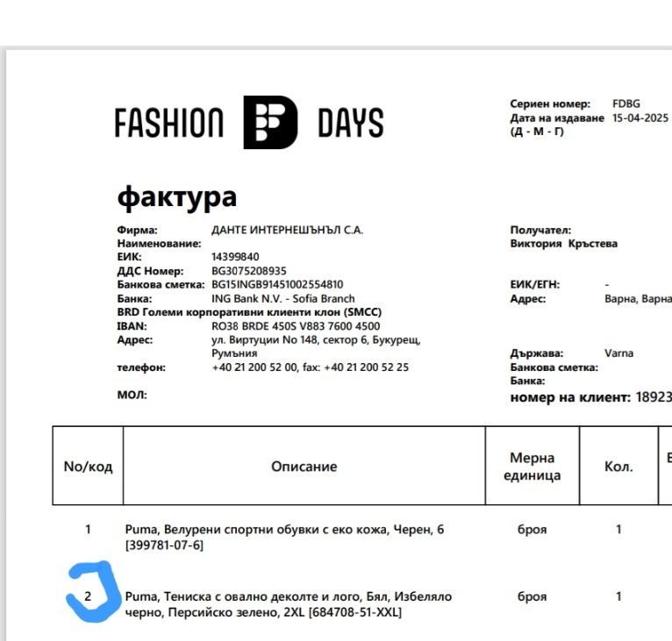Click the FASHION wordmark text
Screen dimensions: 672x641
(x=168, y=123)
